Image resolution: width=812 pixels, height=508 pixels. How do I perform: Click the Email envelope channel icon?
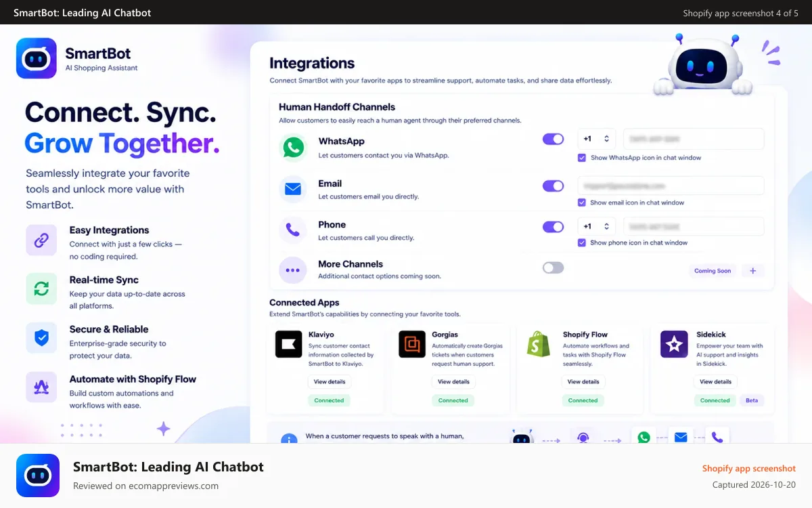(x=293, y=190)
